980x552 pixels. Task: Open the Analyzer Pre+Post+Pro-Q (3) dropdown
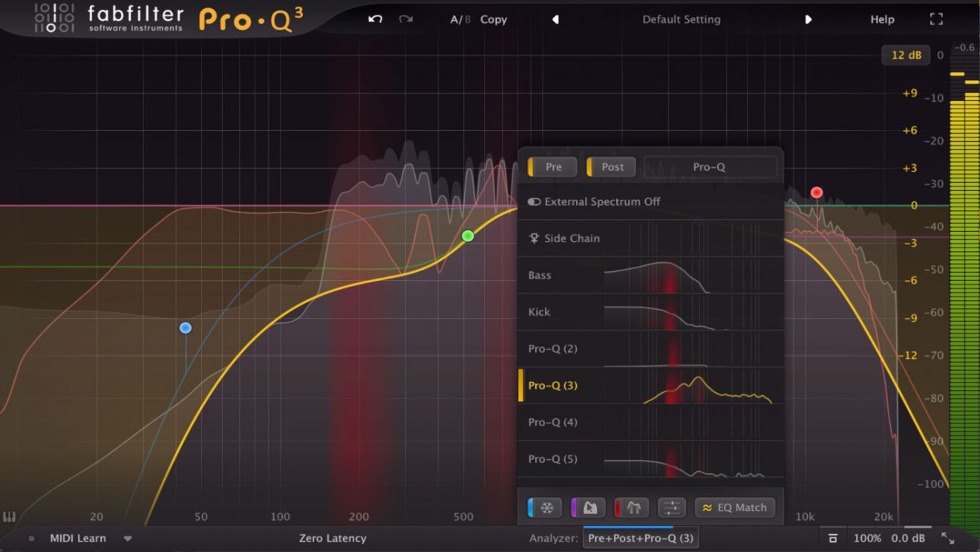[640, 538]
